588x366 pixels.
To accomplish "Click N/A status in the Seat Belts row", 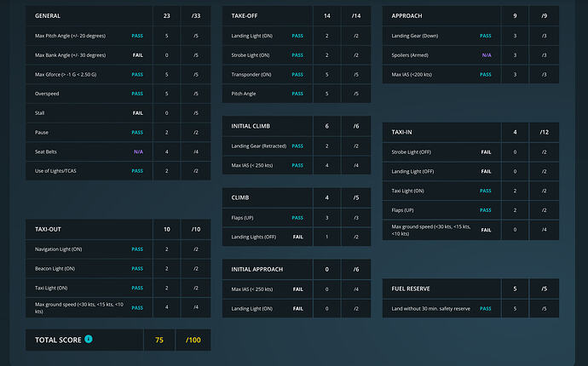I will click(138, 152).
